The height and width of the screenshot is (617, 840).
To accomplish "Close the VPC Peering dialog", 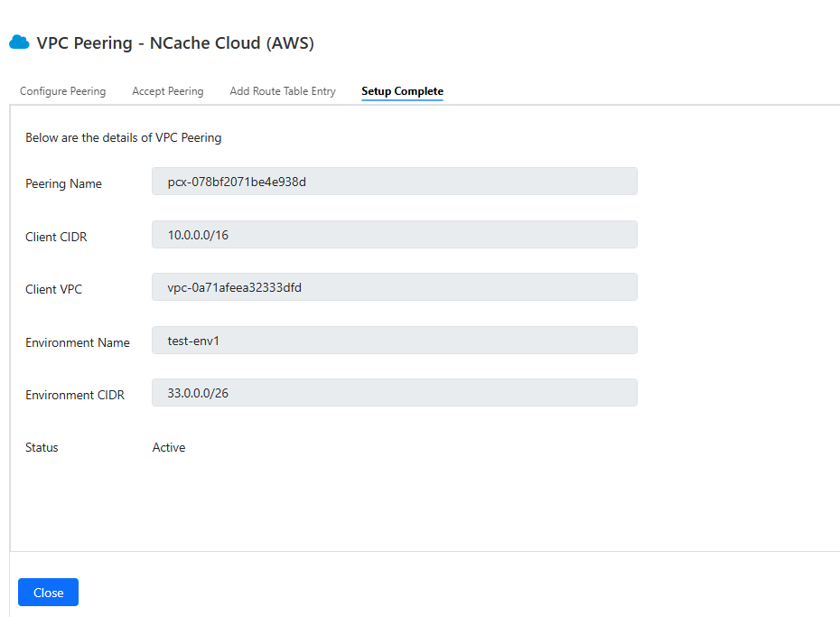I will tap(48, 593).
